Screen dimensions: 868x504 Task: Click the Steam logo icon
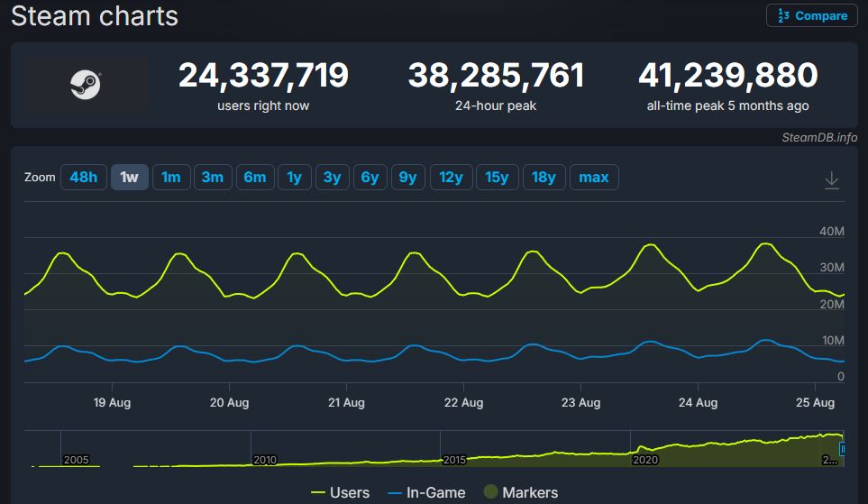[x=86, y=86]
